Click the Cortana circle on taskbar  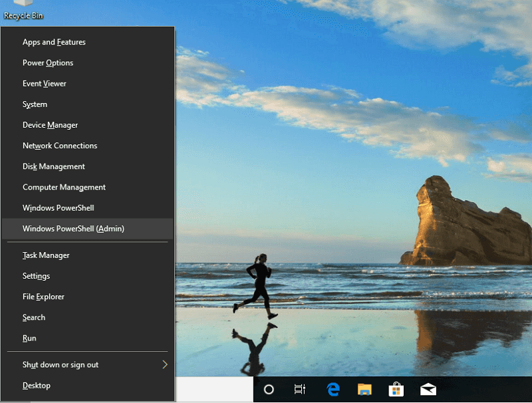269,390
